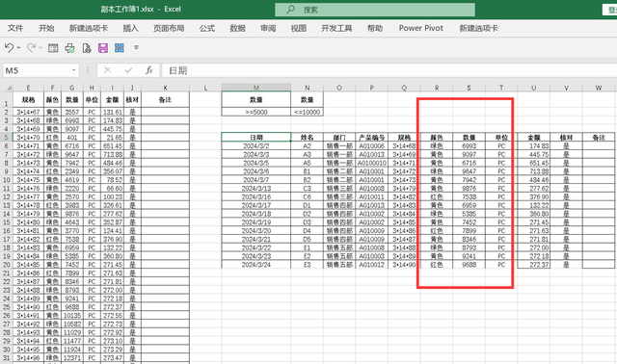This screenshot has width=617, height=364.
Task: Click the table form icon in quick access toolbar
Action: [x=53, y=48]
